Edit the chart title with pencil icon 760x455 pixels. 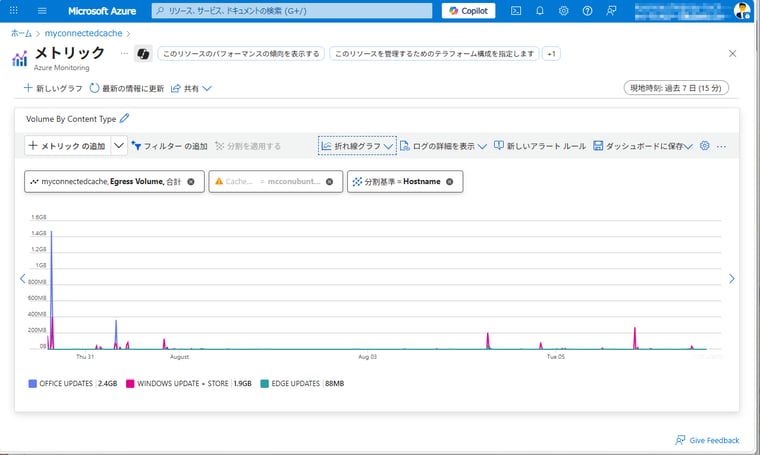click(125, 118)
